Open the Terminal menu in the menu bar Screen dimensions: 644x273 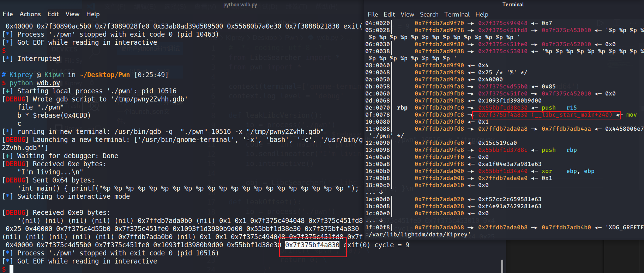click(x=457, y=14)
